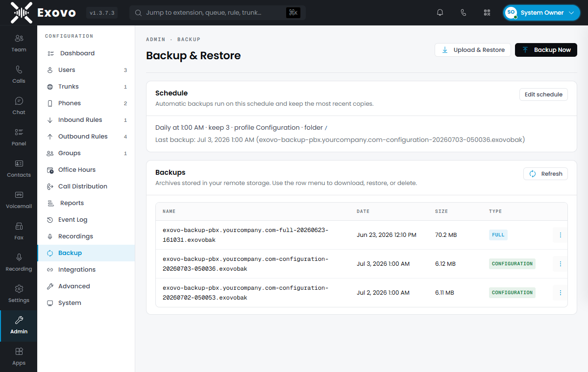Open the Settings section
This screenshot has height=372, width=588.
[x=19, y=294]
